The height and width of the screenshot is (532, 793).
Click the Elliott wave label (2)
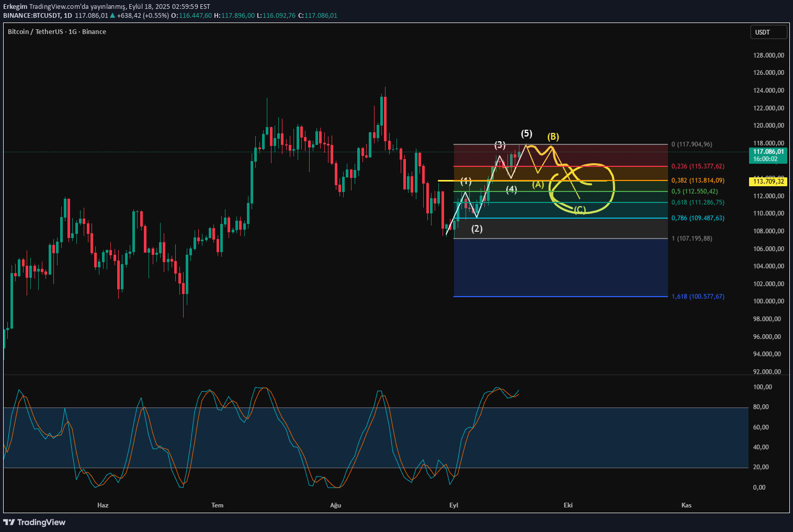(477, 229)
